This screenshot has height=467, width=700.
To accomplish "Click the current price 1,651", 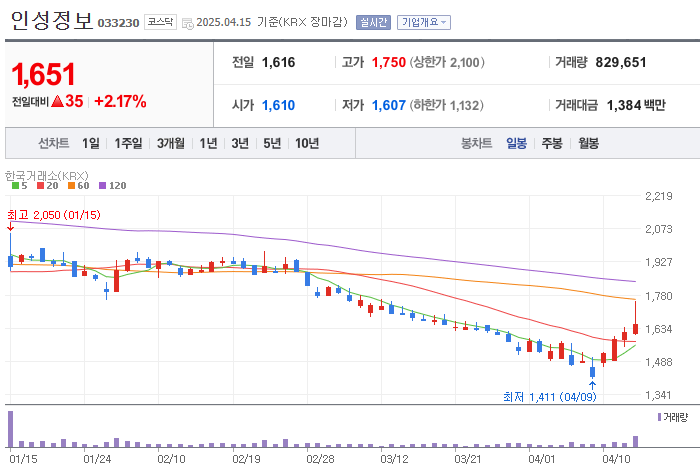I will (x=43, y=74).
